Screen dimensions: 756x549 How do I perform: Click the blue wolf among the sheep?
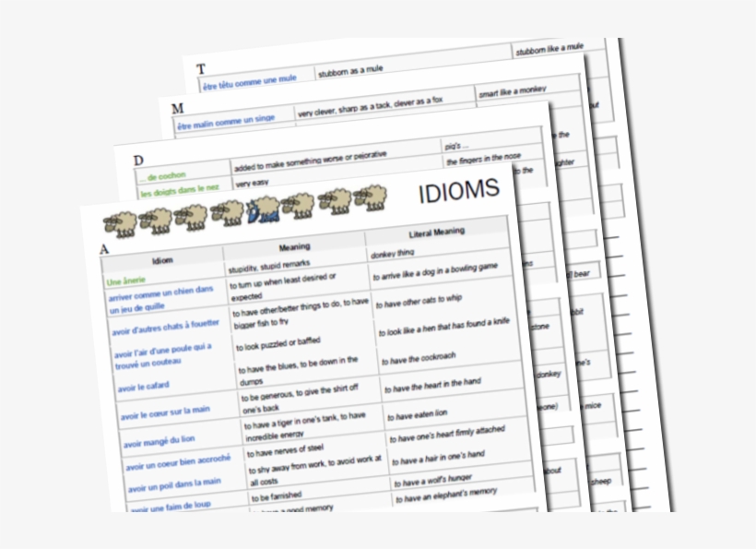point(262,212)
